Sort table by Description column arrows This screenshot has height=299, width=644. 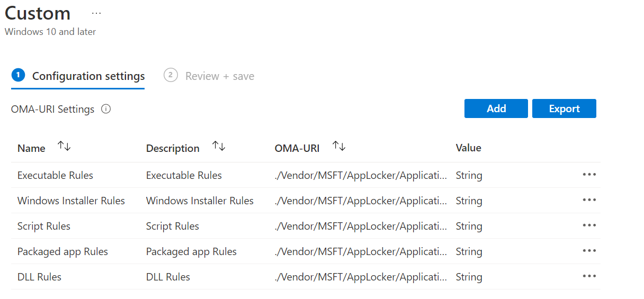point(219,147)
